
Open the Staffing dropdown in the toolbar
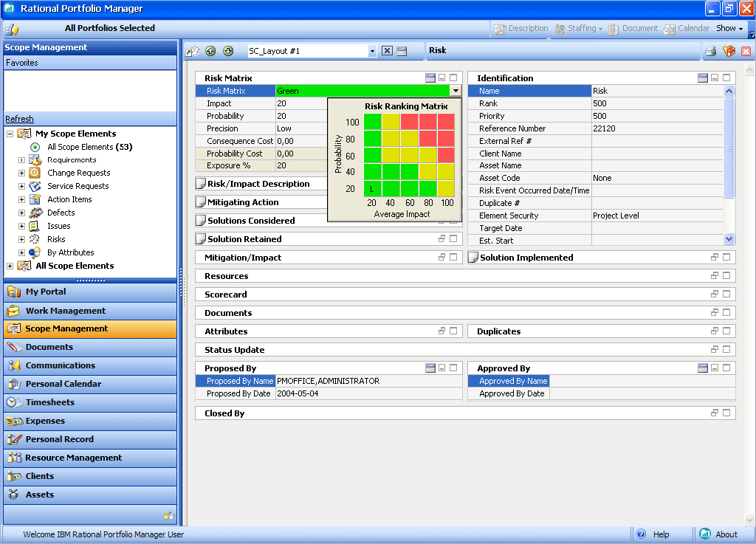point(578,29)
